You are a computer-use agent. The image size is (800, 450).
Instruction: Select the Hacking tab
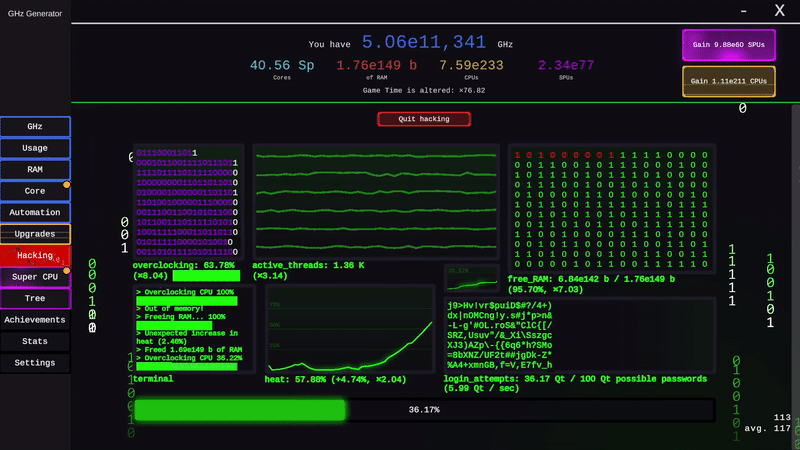[35, 255]
